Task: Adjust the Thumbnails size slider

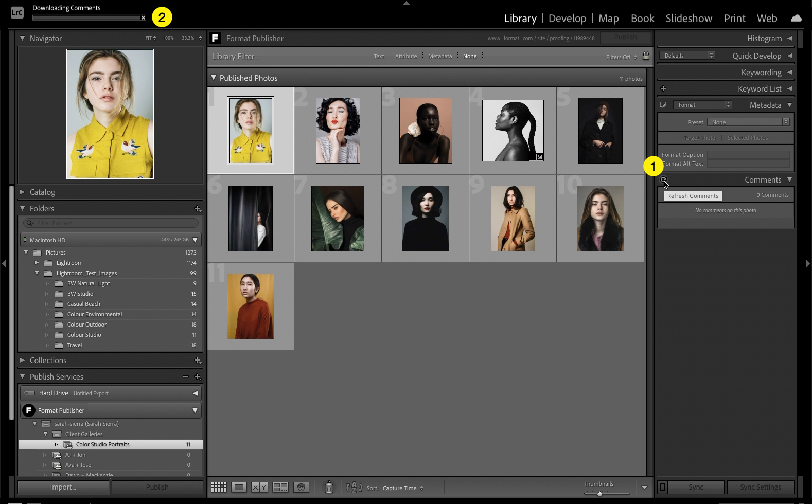Action: click(599, 494)
